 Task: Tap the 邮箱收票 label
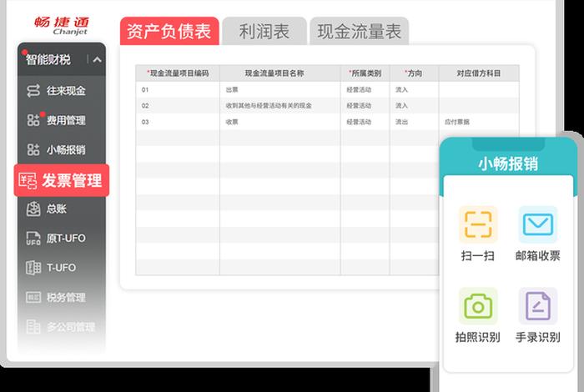[x=538, y=256]
